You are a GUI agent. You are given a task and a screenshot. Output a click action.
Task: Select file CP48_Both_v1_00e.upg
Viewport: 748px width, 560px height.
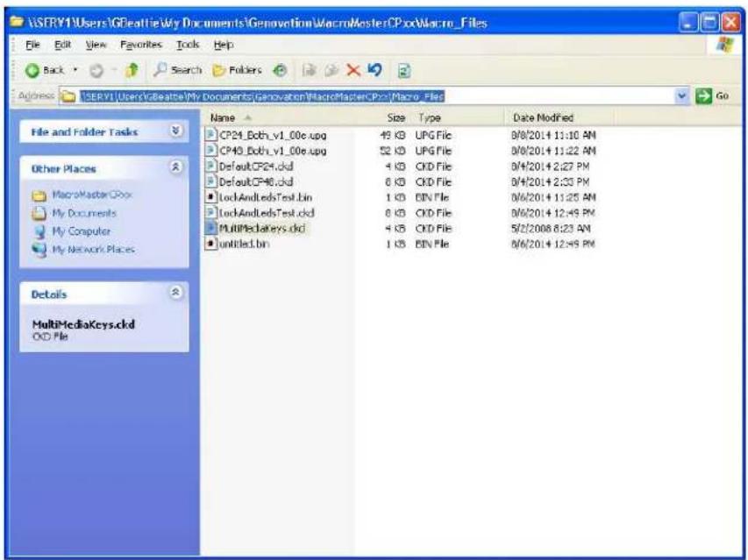pos(273,151)
